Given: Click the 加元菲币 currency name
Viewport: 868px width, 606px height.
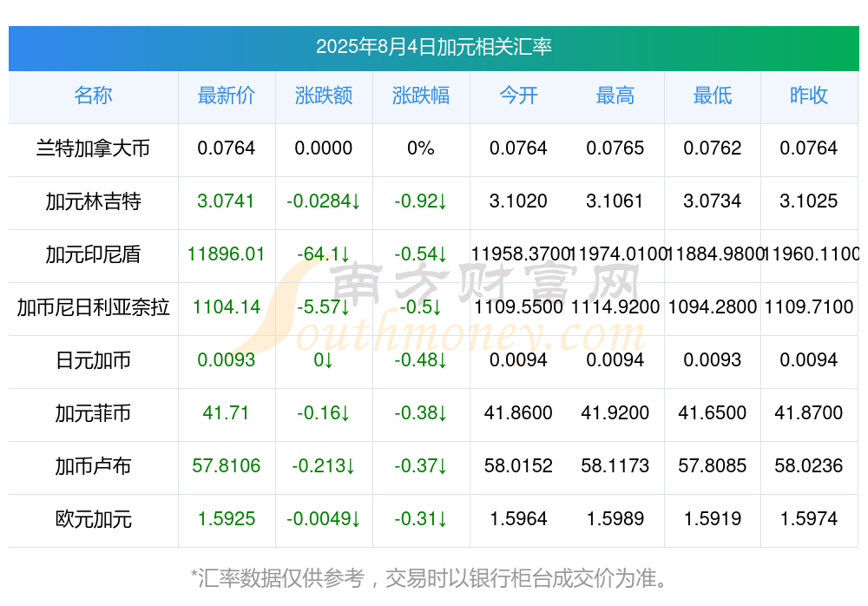Looking at the screenshot, I should coord(93,413).
